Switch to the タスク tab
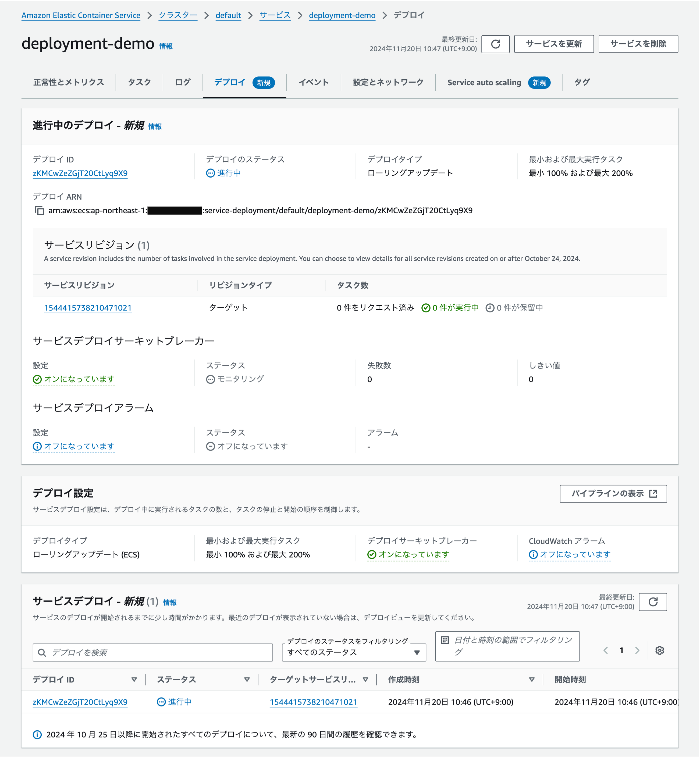This screenshot has width=700, height=757. click(139, 82)
